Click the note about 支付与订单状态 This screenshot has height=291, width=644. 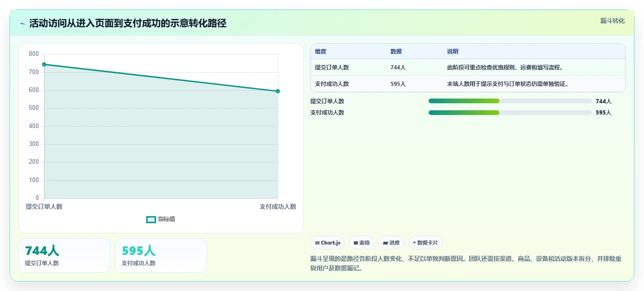508,84
